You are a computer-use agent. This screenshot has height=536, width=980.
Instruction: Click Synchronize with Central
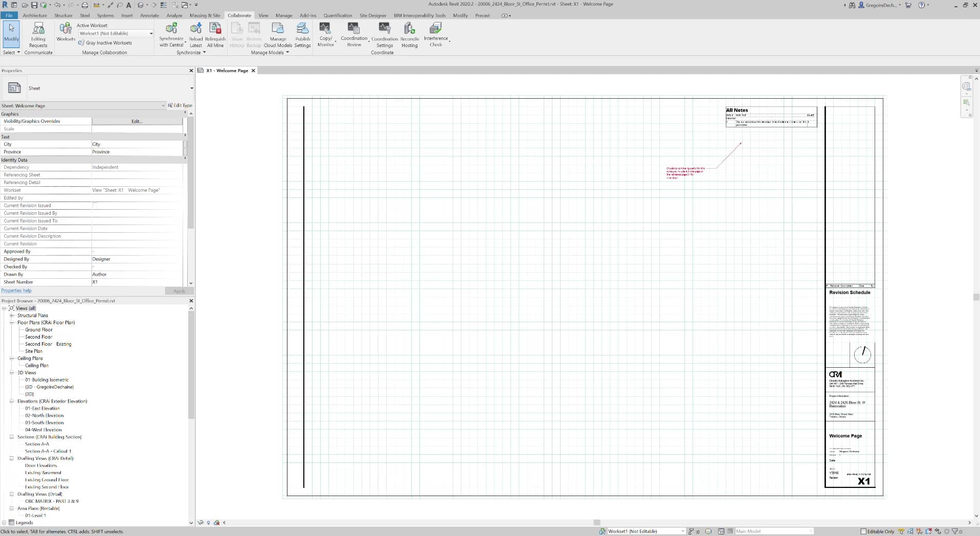(x=171, y=34)
